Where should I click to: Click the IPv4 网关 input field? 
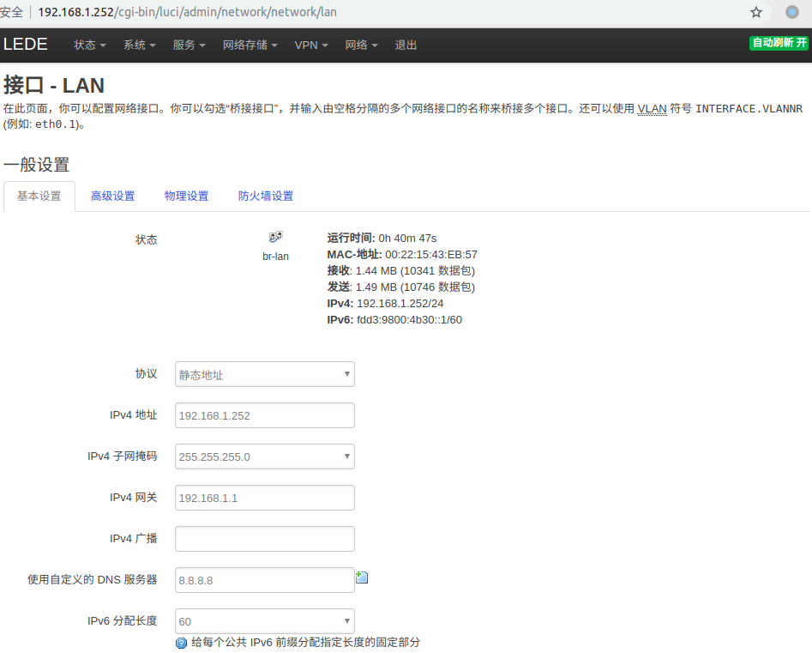264,498
